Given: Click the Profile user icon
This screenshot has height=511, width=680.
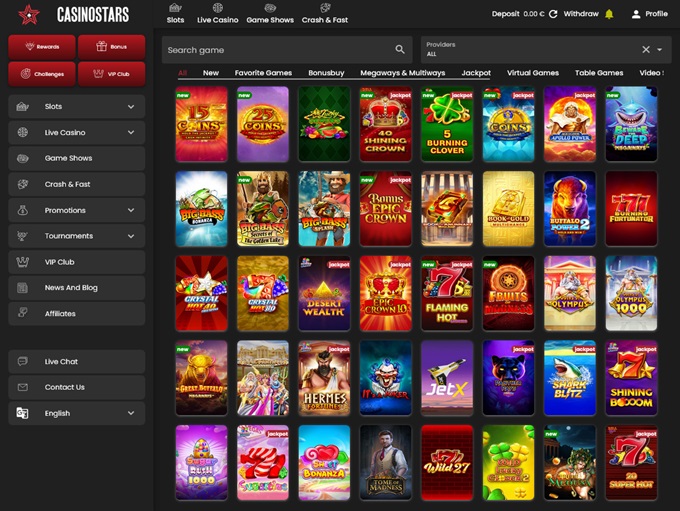Looking at the screenshot, I should click(x=636, y=14).
